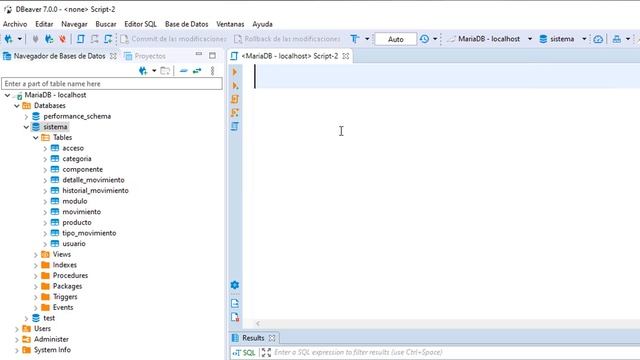Click the navigator new folder icon
This screenshot has height=360, width=640.
165,71
